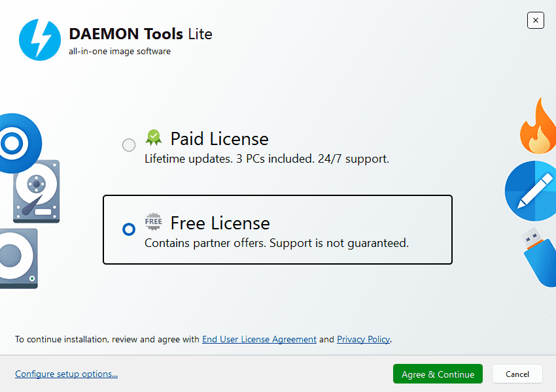Viewport: 556px width, 392px height.
Task: Click the gray disc drive icon at bottom-left
Action: pyautogui.click(x=18, y=258)
